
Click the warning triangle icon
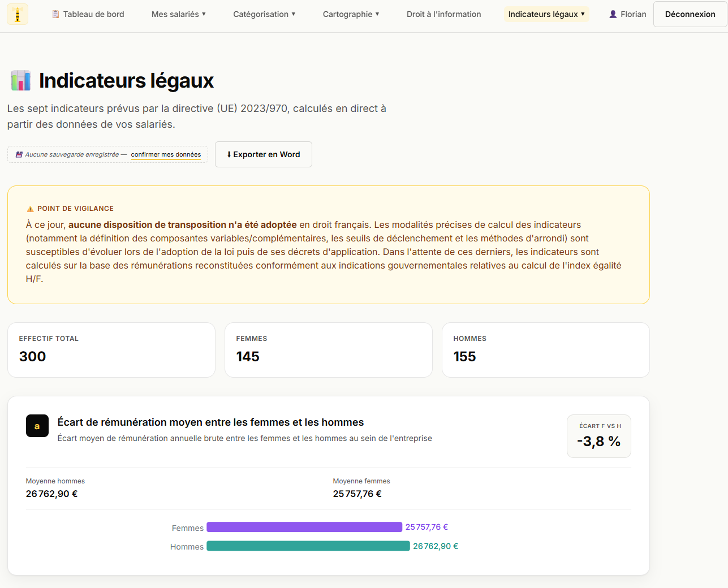click(x=30, y=209)
